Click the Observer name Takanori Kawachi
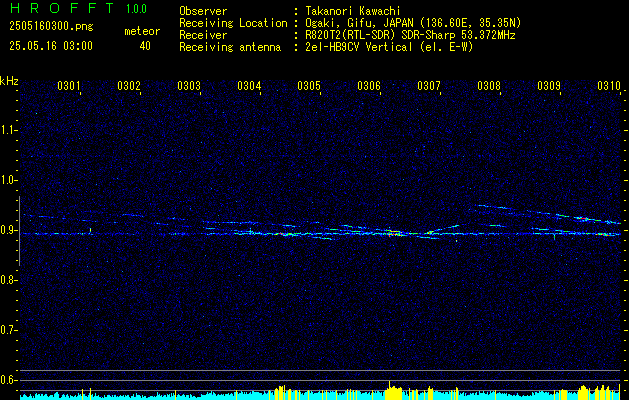 (x=353, y=11)
